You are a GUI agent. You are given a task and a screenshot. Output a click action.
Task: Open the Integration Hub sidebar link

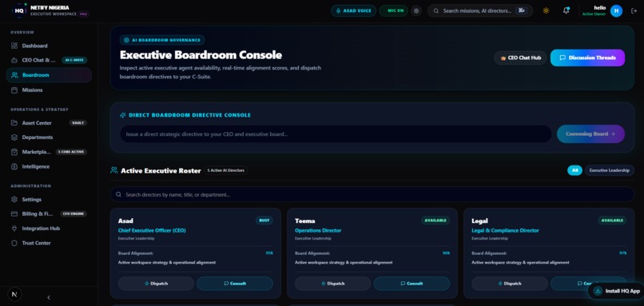49,229
